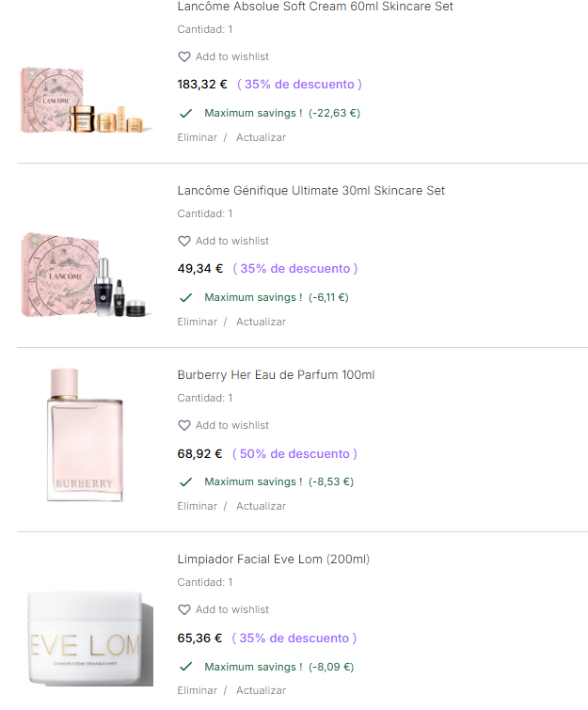Open Lancôme Génifique Ultimate set image
588x710 pixels.
(84, 273)
